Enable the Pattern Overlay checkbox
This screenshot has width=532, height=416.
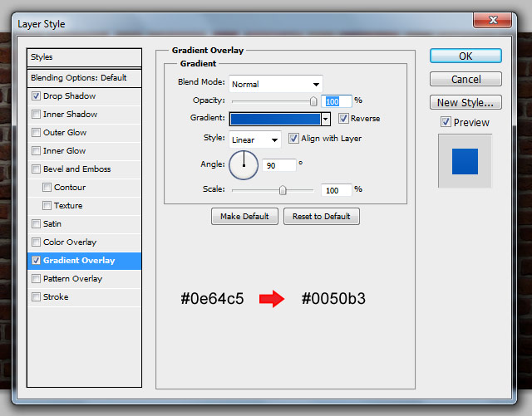pos(36,279)
